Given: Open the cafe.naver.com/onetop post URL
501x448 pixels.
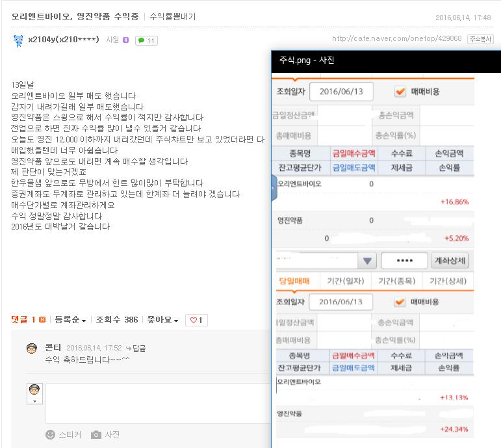Looking at the screenshot, I should 397,39.
